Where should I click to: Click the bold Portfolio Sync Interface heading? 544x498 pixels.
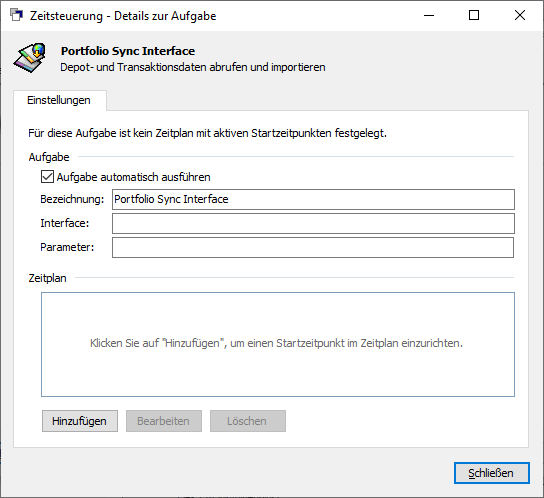point(128,51)
